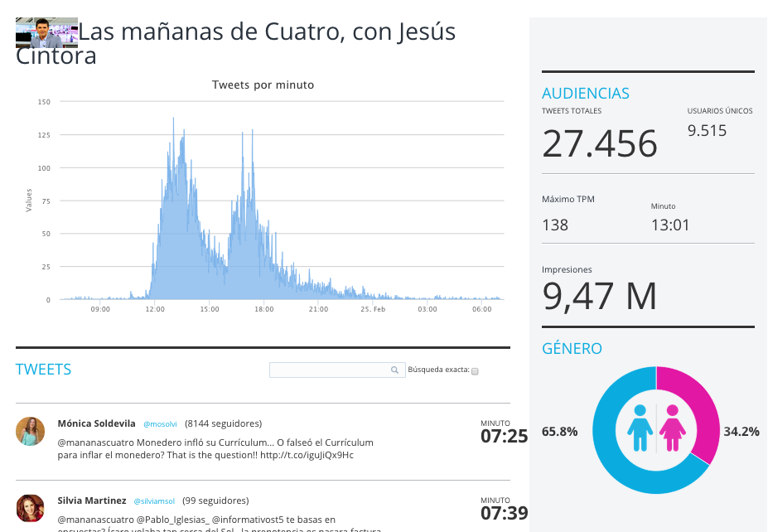This screenshot has height=532, width=768.
Task: Open the @mosolvi profile link
Action: click(x=160, y=424)
